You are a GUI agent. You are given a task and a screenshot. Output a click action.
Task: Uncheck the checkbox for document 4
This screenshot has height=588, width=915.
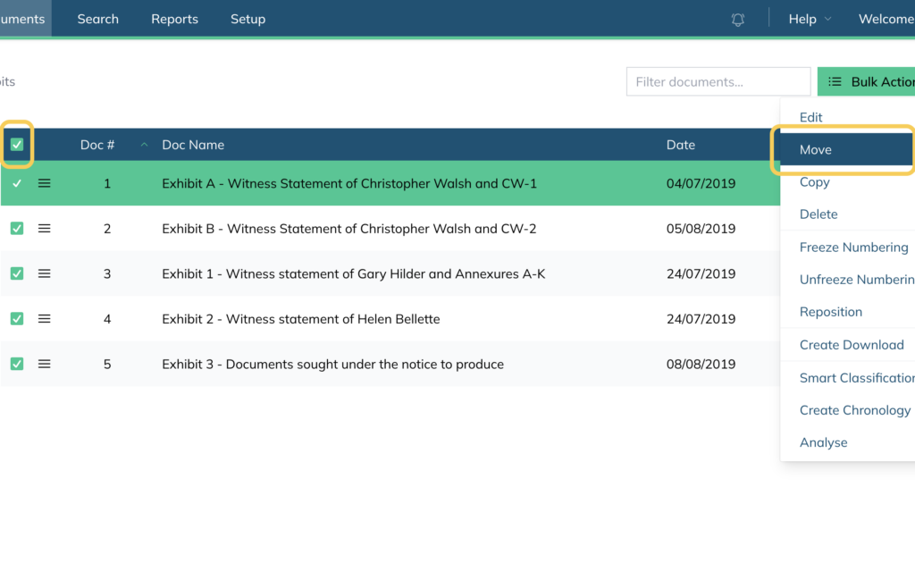coord(17,319)
